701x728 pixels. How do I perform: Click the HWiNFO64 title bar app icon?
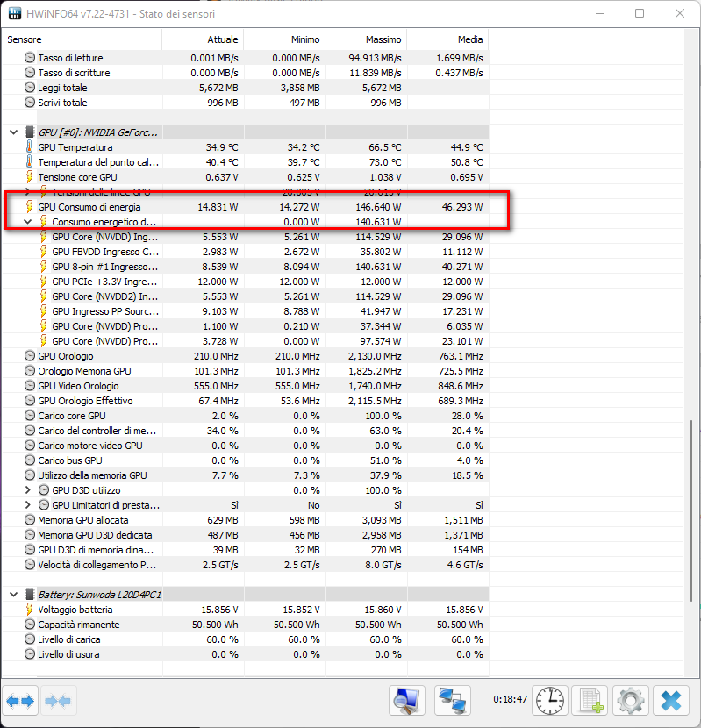(15, 13)
